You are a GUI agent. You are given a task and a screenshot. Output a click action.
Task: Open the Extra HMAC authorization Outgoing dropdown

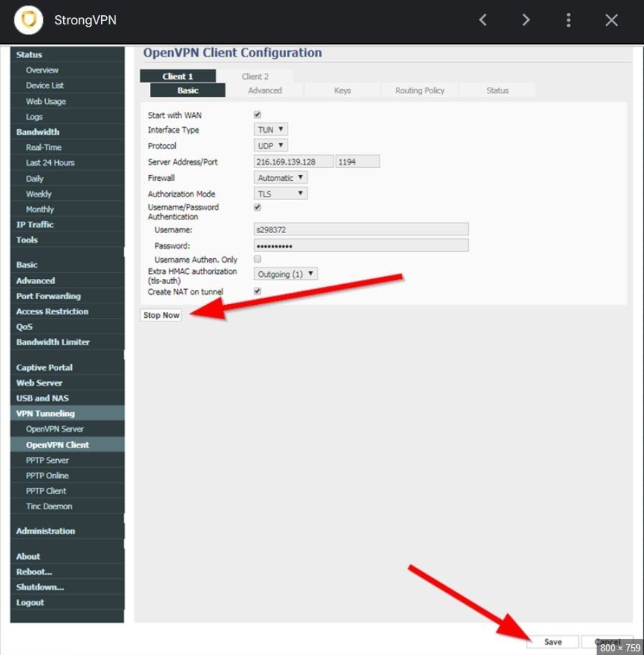[285, 274]
